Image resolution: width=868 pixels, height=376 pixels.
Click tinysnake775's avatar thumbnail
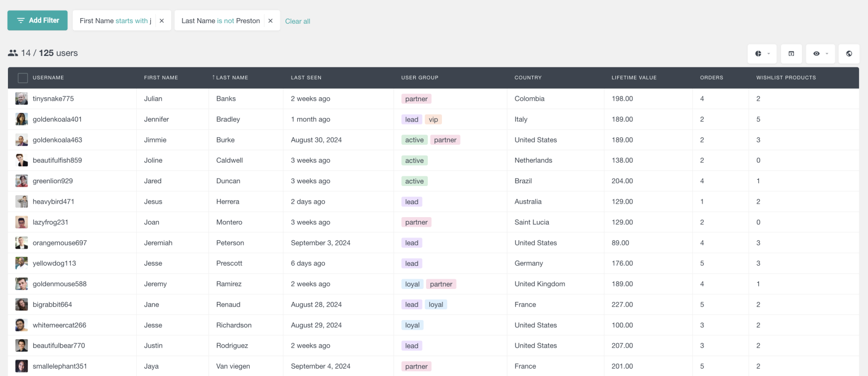tap(21, 98)
